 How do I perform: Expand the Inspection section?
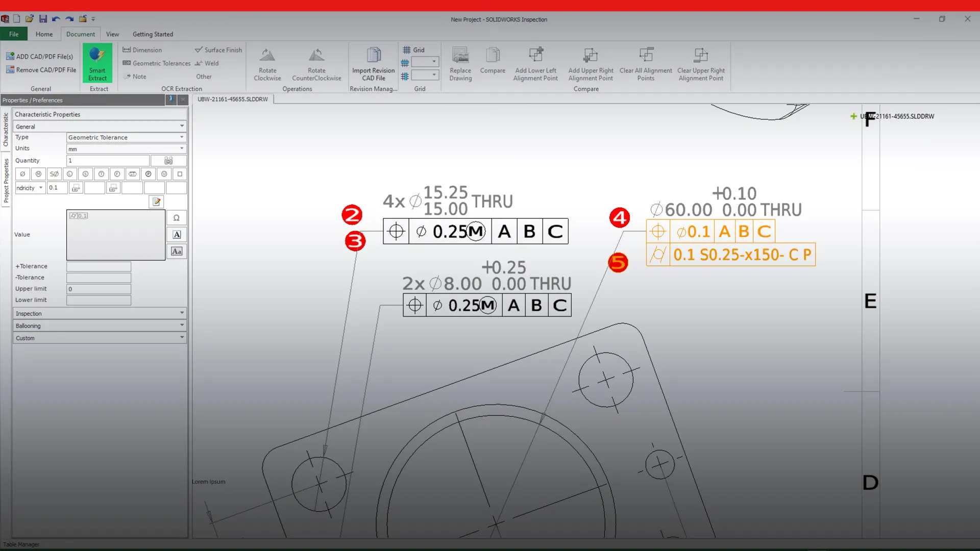click(99, 313)
